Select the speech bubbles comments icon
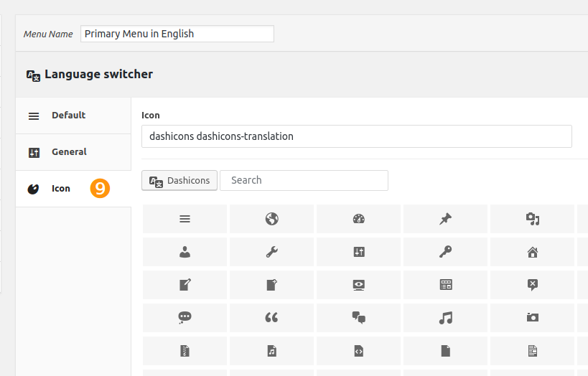The height and width of the screenshot is (376, 588). [x=358, y=318]
